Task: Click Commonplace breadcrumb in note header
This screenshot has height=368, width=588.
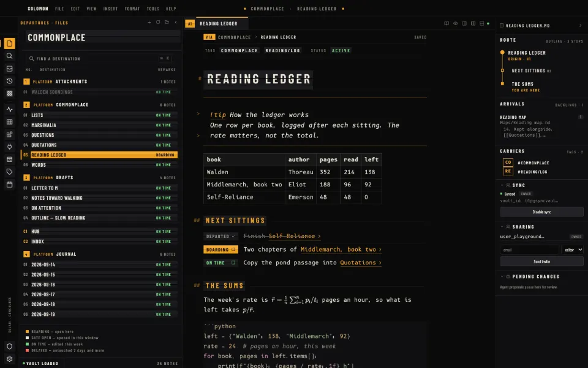Action: (235, 37)
